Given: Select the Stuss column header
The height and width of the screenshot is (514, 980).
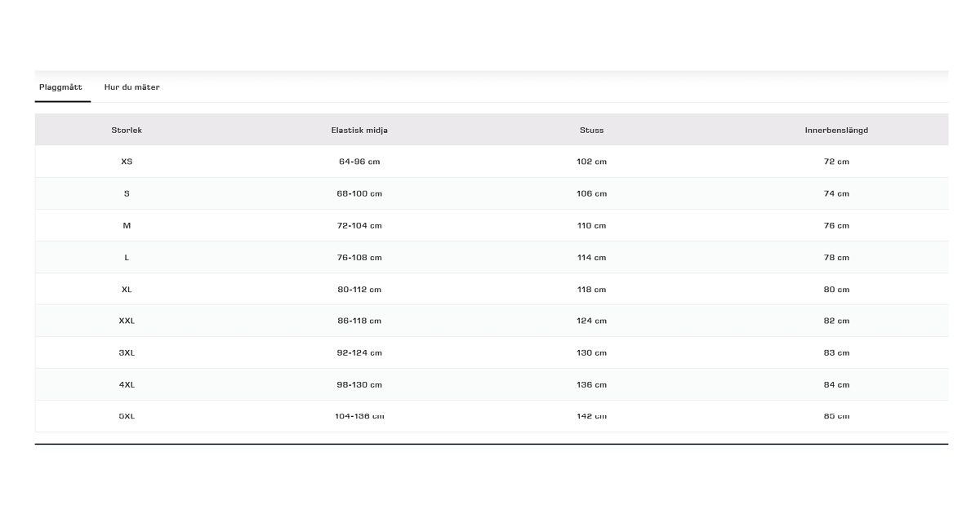Looking at the screenshot, I should 591,131.
